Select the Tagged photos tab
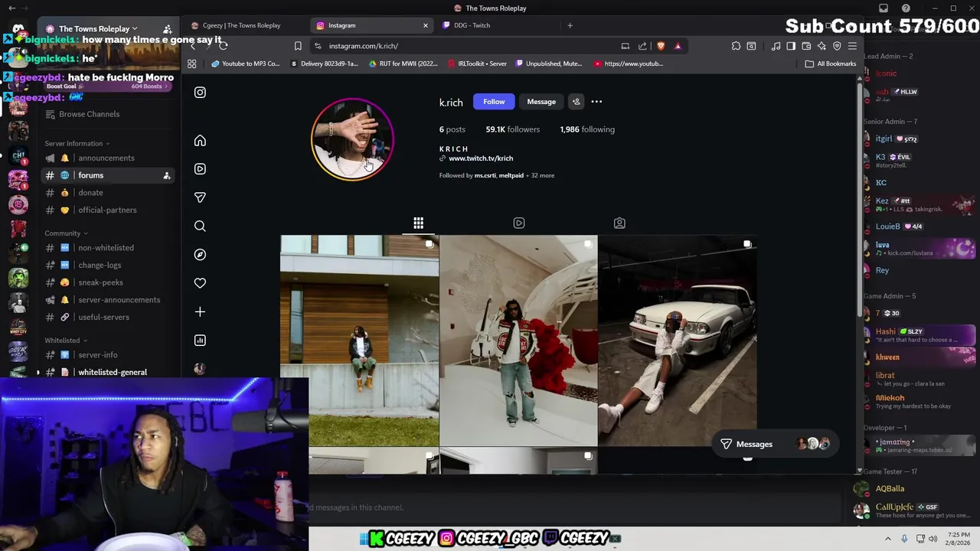Image resolution: width=980 pixels, height=551 pixels. pos(619,223)
